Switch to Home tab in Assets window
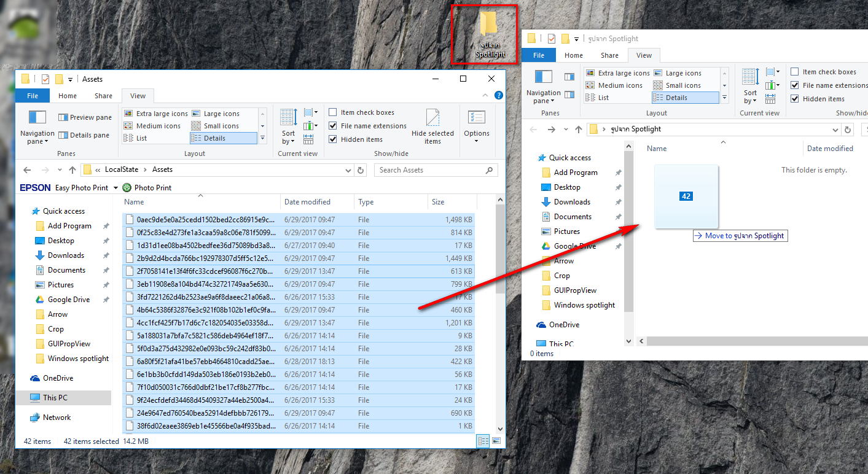This screenshot has height=474, width=868. pos(68,96)
